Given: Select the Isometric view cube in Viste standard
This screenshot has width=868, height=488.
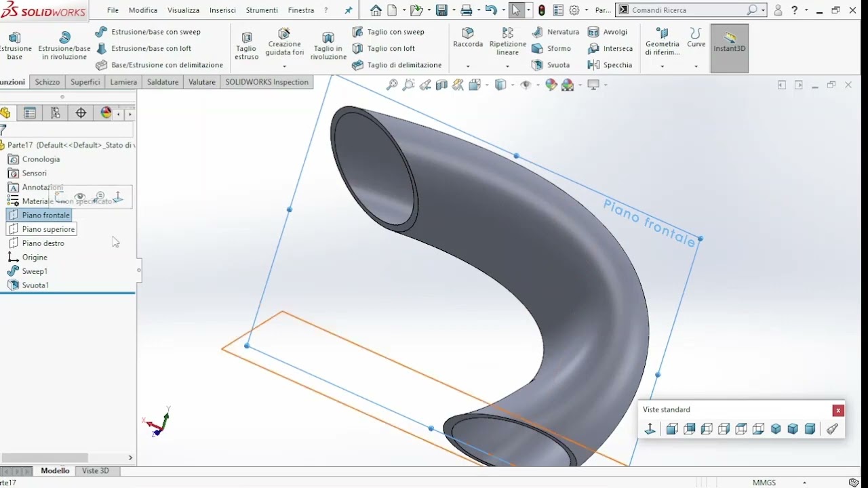Looking at the screenshot, I should coord(776,428).
